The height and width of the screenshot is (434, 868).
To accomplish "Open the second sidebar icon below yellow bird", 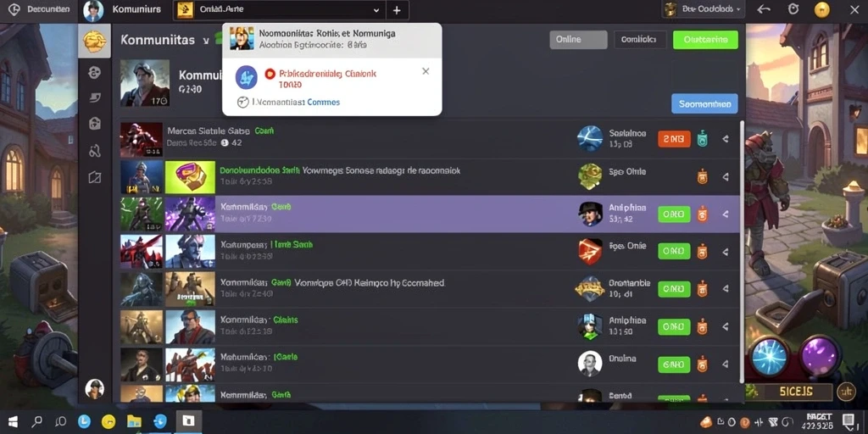I will (95, 97).
